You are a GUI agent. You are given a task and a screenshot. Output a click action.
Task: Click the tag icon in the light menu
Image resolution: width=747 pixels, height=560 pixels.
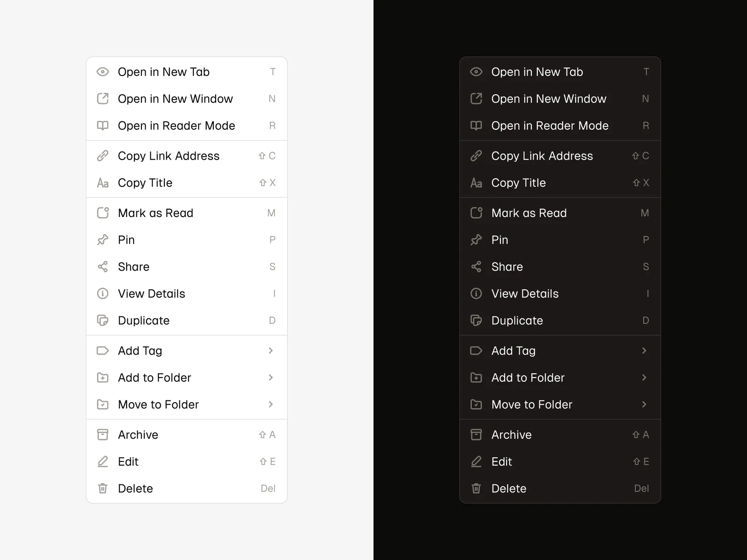pos(103,351)
